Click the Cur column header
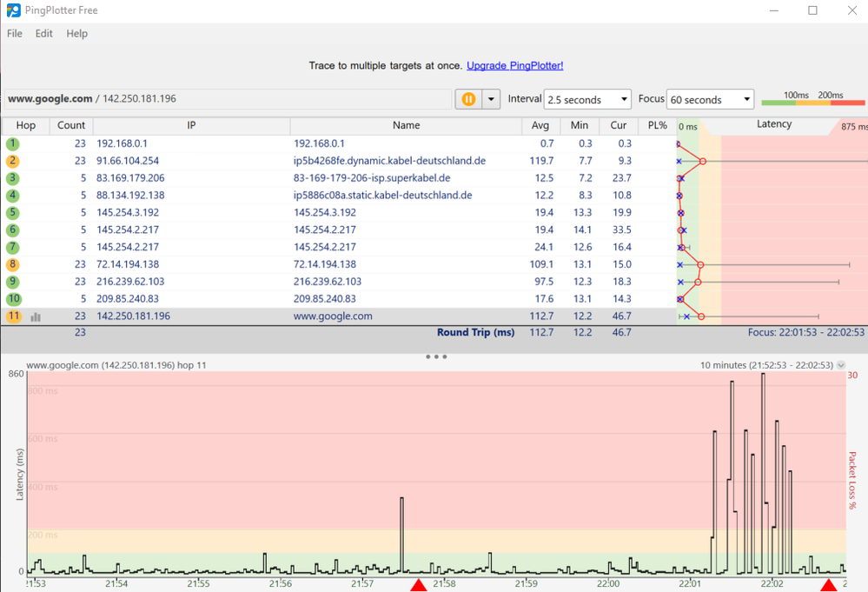The image size is (868, 592). point(619,126)
